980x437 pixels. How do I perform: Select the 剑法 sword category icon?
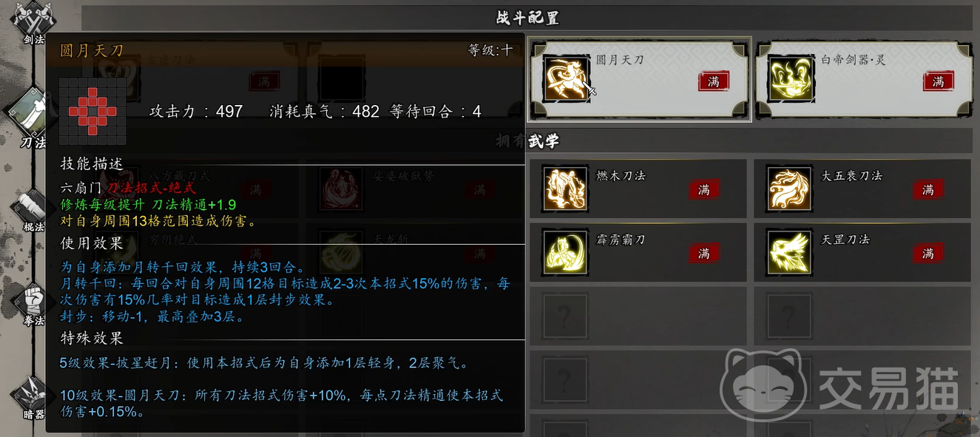click(x=33, y=21)
